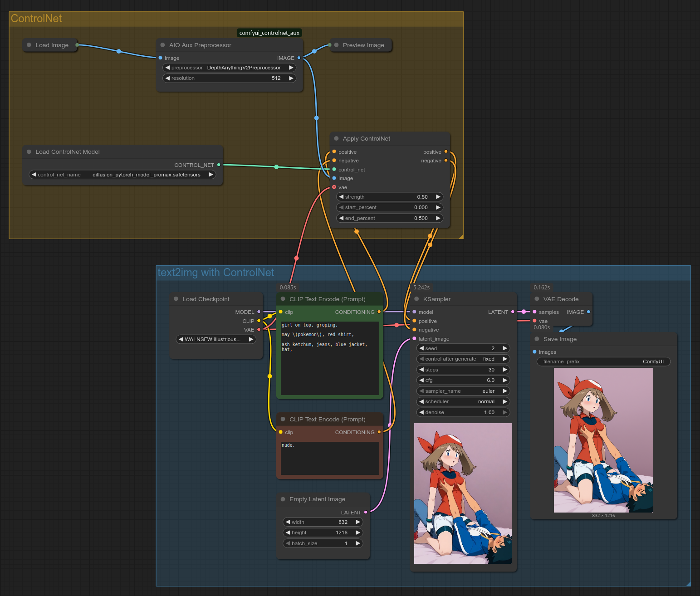Click the AIO Aux Preprocessor node title

tap(200, 45)
